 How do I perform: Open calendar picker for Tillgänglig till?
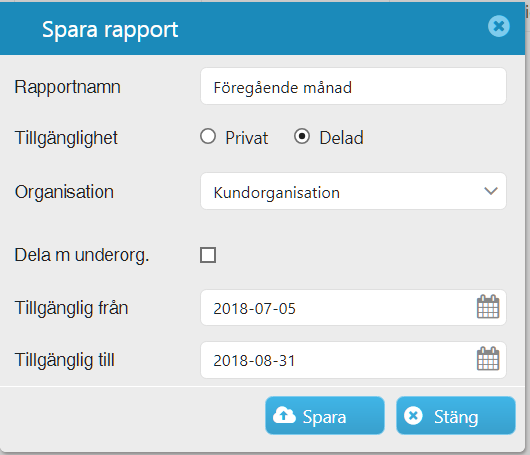coord(488,359)
